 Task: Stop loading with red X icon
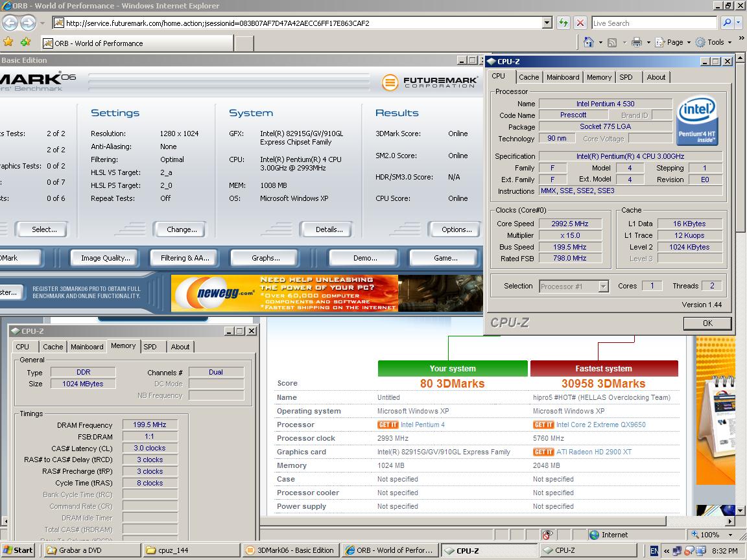tap(580, 23)
